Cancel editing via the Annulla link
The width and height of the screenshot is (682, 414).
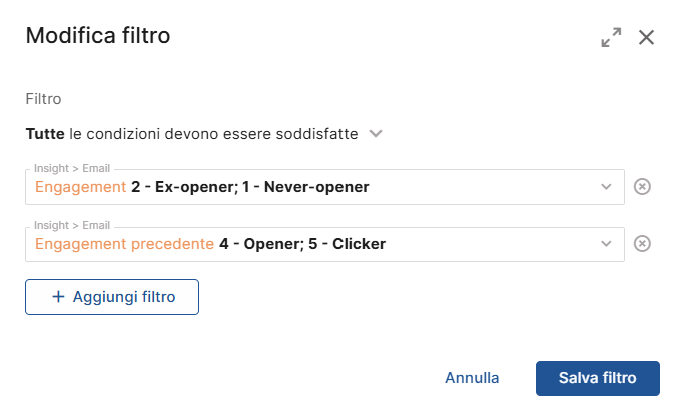pyautogui.click(x=472, y=378)
